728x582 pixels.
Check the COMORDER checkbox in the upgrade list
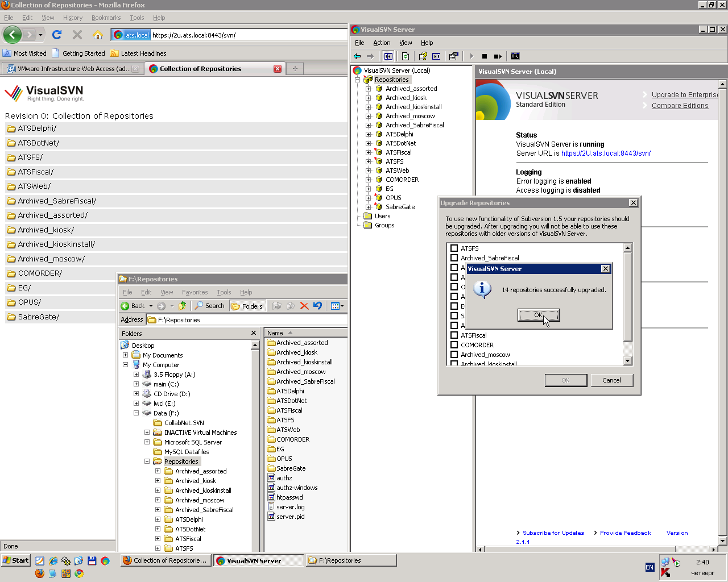point(454,345)
